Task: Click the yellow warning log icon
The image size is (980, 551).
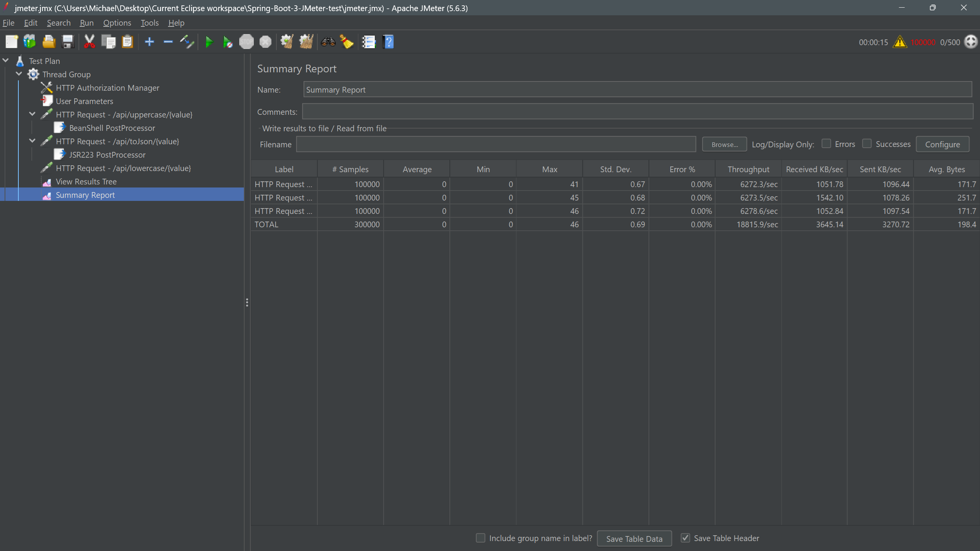Action: [900, 42]
